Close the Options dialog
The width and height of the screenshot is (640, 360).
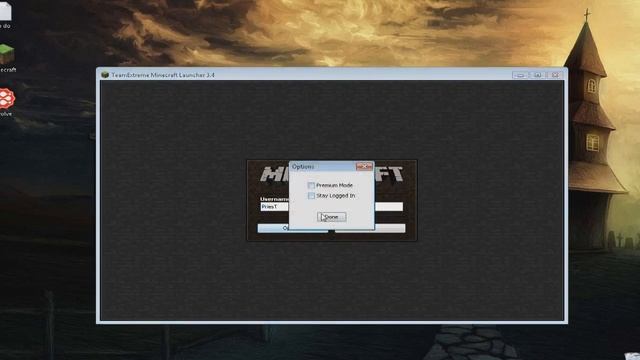[364, 166]
